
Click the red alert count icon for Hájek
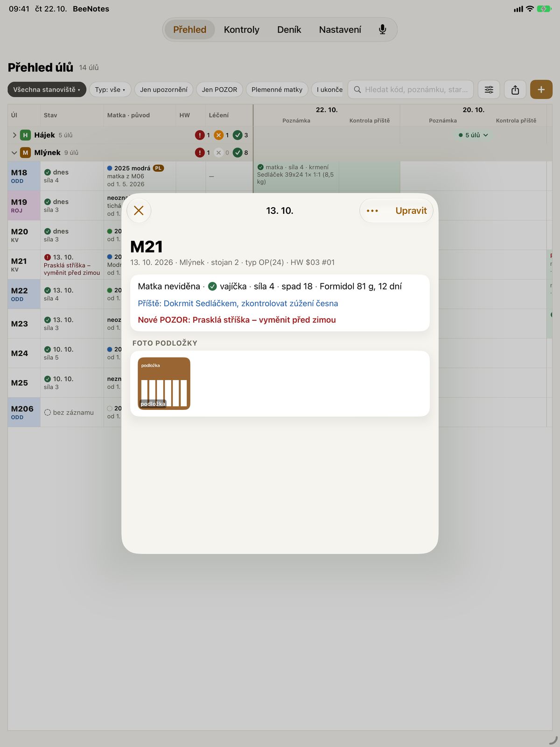(200, 135)
